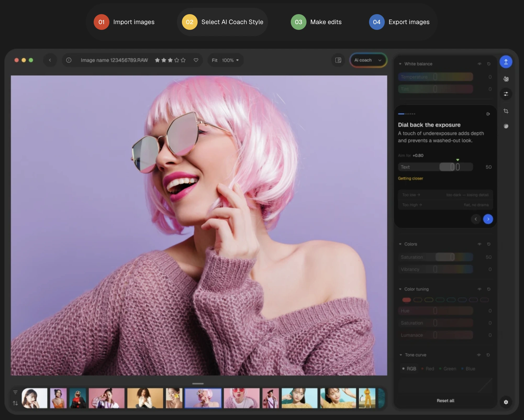The height and width of the screenshot is (420, 524).
Task: Go to step 02 Select AI Coach Style
Action: [x=222, y=22]
